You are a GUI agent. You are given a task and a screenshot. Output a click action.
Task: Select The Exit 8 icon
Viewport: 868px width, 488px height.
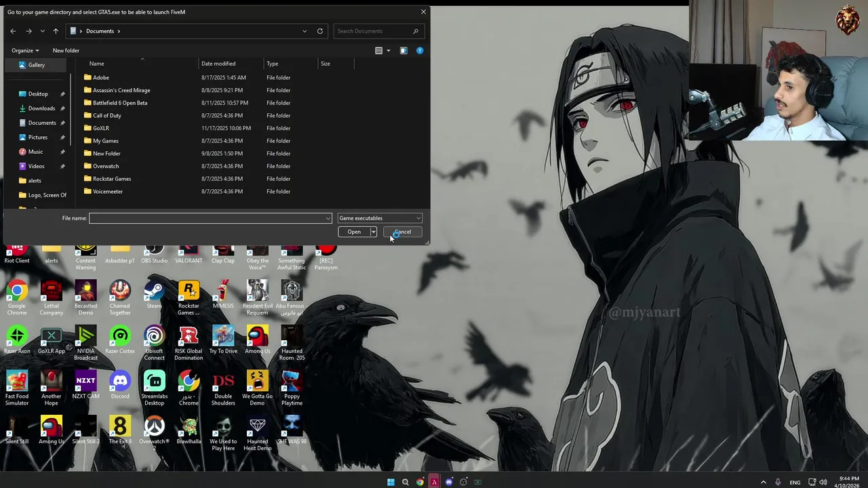tap(120, 431)
